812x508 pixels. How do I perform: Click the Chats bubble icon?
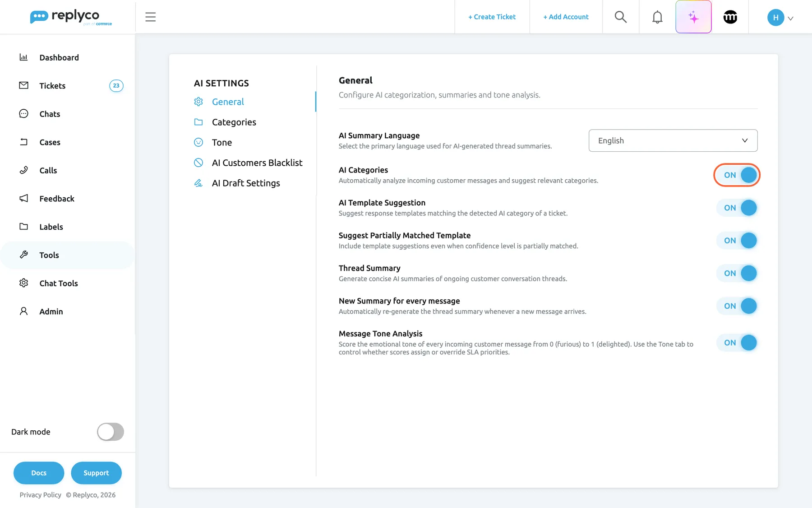click(23, 113)
